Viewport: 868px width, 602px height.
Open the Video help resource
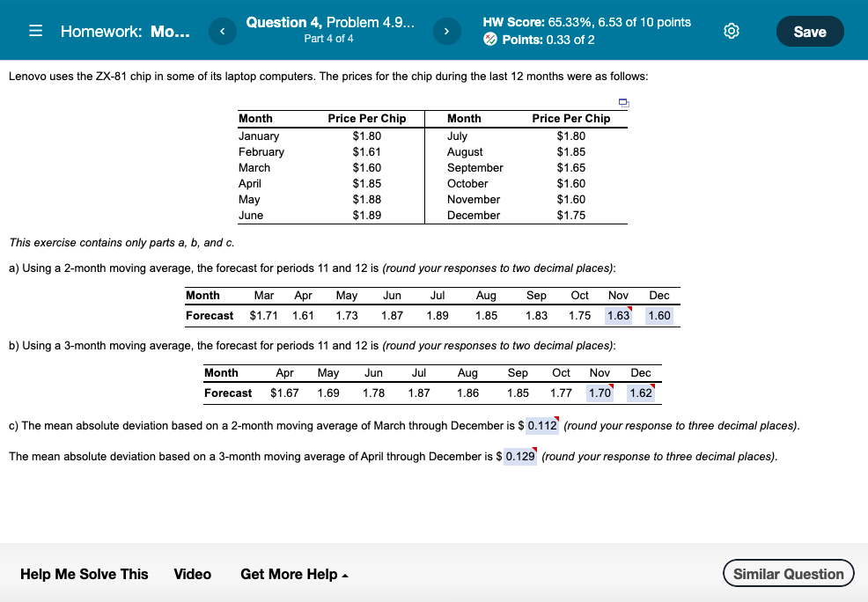click(192, 574)
